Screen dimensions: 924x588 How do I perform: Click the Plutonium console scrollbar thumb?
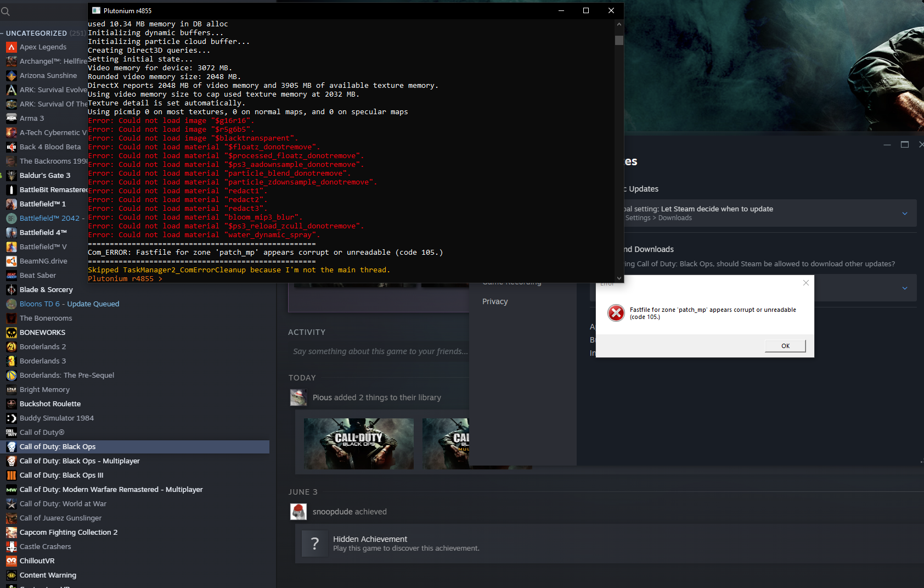coord(619,40)
